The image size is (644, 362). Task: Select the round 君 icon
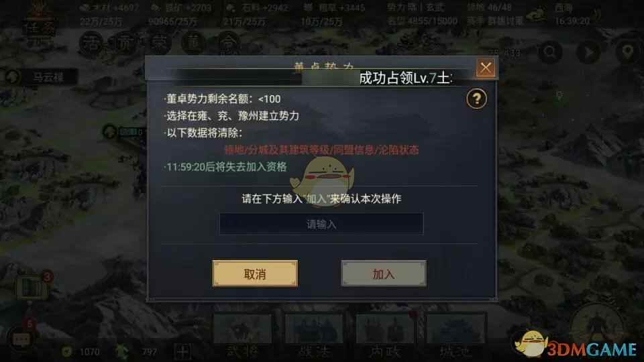coord(91,43)
